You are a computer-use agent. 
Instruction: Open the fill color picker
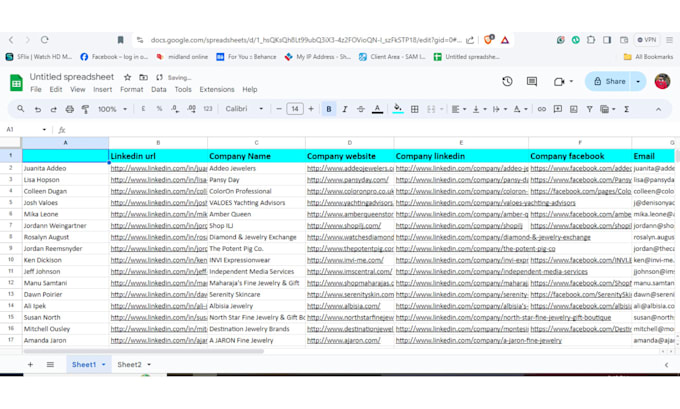[x=398, y=109]
